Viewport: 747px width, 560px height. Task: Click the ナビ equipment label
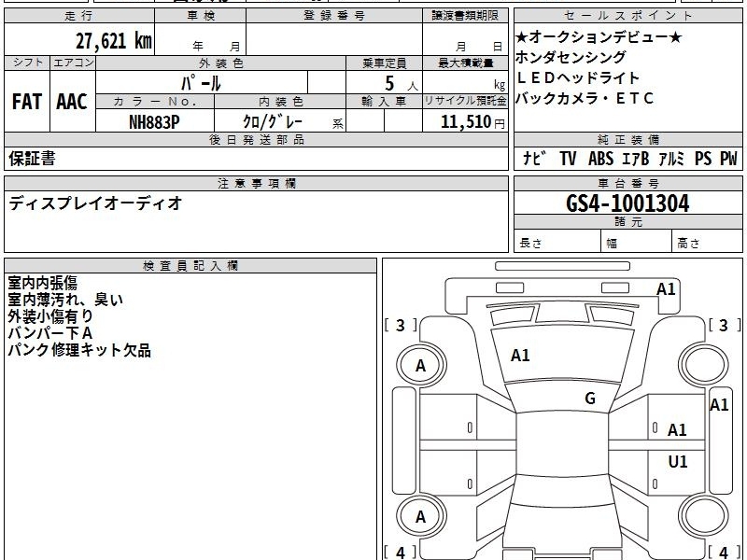click(x=534, y=158)
